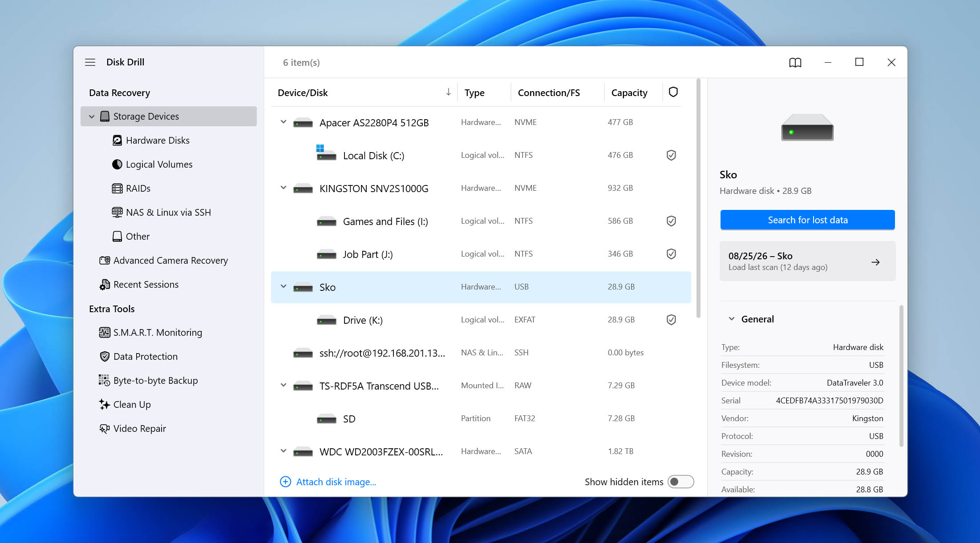Click the arrow on the 08/25/26 – Sko session card
This screenshot has width=980, height=543.
(x=875, y=262)
